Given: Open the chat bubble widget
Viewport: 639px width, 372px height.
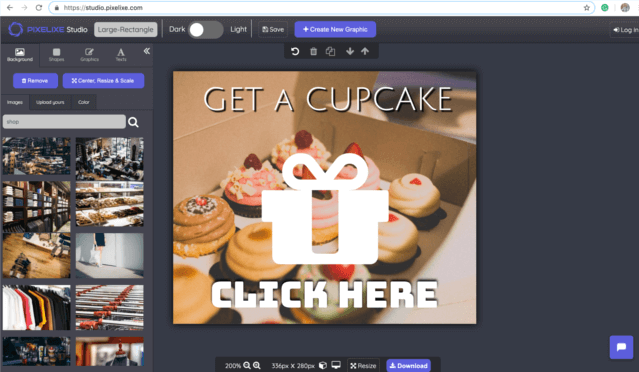Looking at the screenshot, I should click(621, 347).
